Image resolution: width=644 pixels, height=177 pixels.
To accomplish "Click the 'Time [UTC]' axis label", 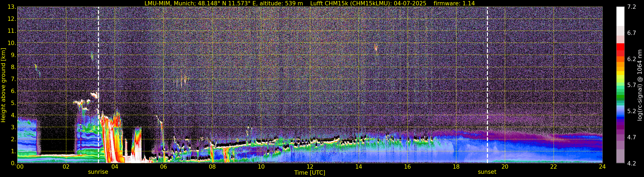I will 310,173.
